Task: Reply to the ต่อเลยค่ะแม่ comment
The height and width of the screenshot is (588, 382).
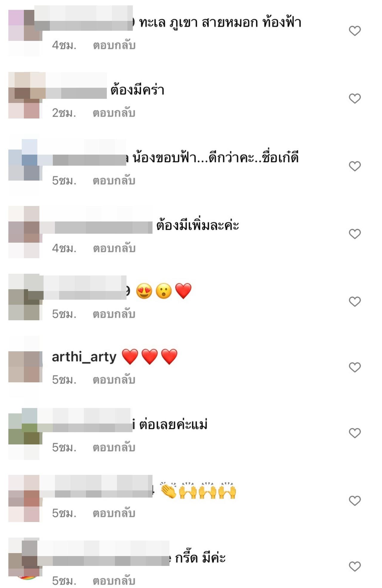Action: click(x=114, y=447)
